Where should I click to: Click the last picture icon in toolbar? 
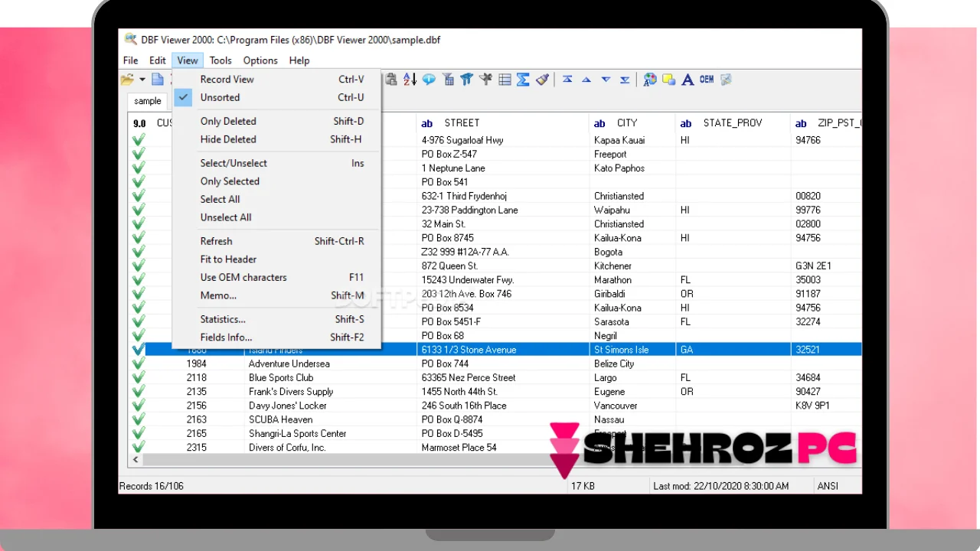tap(726, 79)
